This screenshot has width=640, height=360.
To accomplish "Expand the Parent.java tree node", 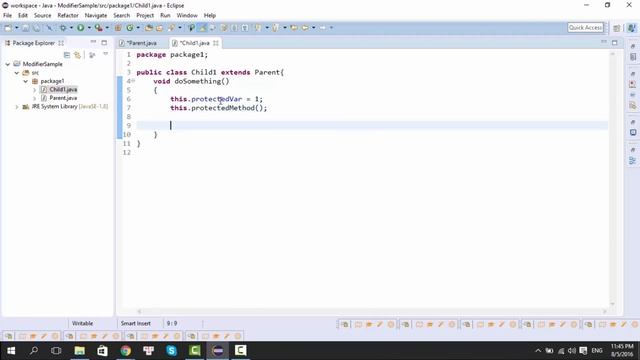I will pyautogui.click(x=35, y=98).
